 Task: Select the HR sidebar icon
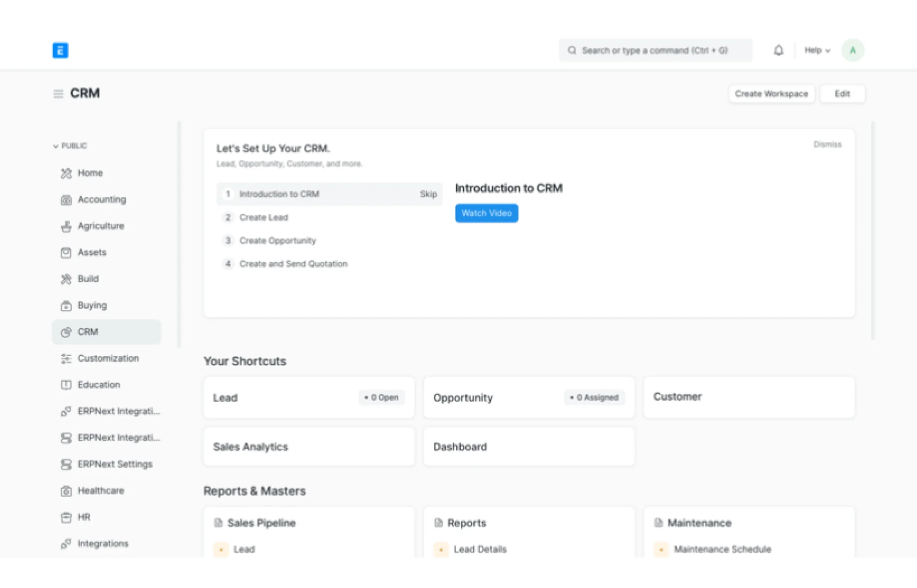66,517
